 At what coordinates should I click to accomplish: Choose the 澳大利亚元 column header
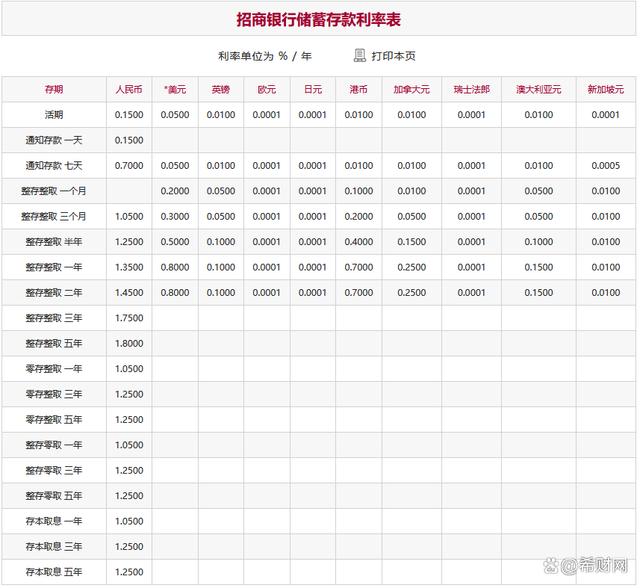tap(538, 89)
